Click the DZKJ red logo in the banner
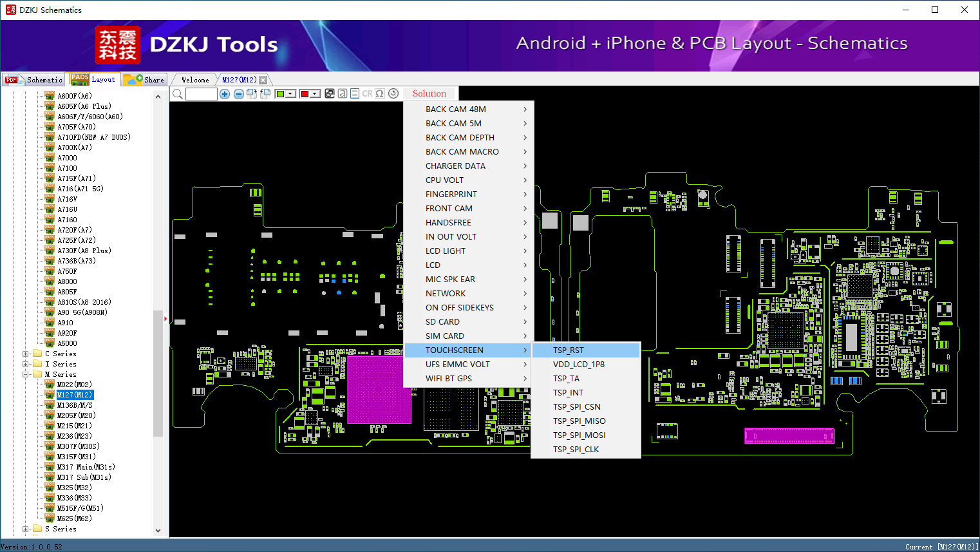The image size is (980, 552). (117, 44)
